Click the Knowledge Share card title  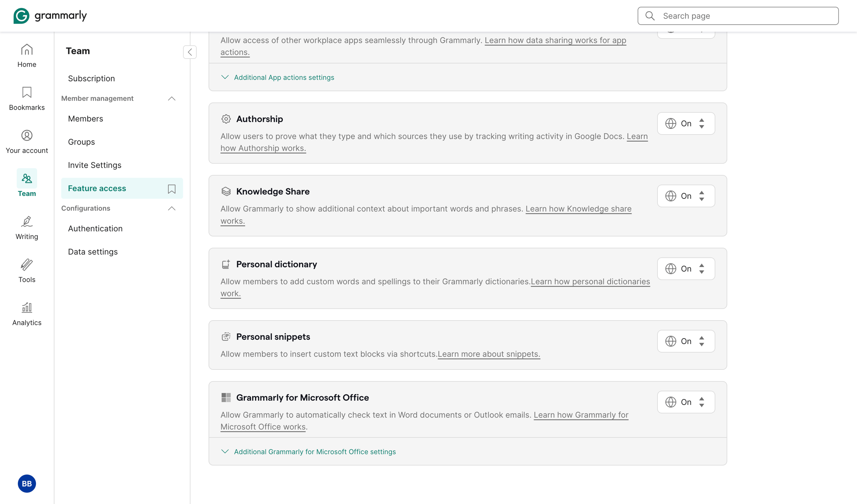[273, 191]
